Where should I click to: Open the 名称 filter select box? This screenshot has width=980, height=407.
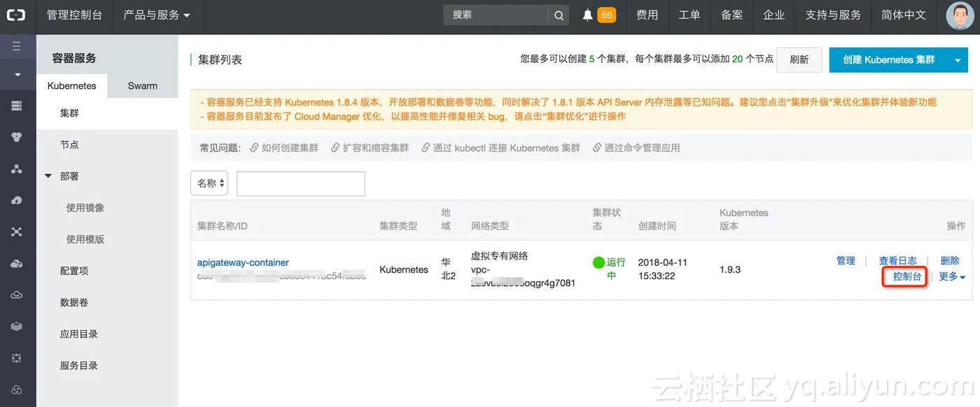[x=209, y=183]
